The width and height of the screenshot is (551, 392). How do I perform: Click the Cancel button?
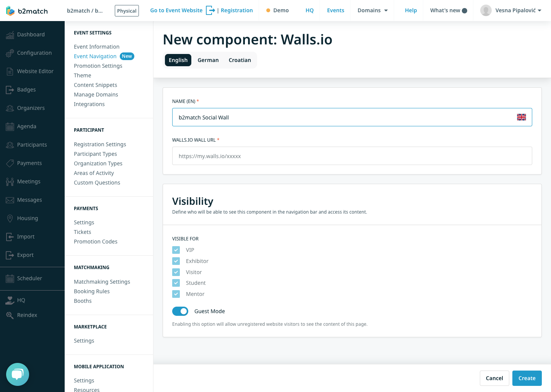click(494, 378)
